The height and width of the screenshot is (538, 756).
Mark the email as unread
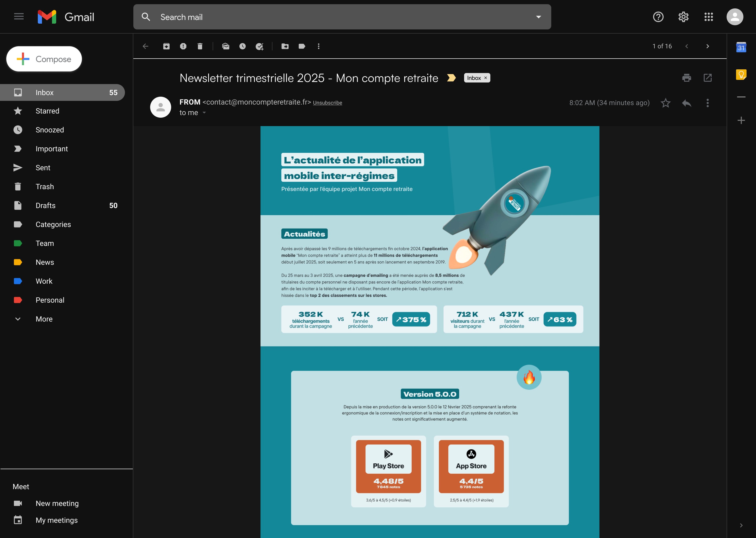[x=226, y=46]
